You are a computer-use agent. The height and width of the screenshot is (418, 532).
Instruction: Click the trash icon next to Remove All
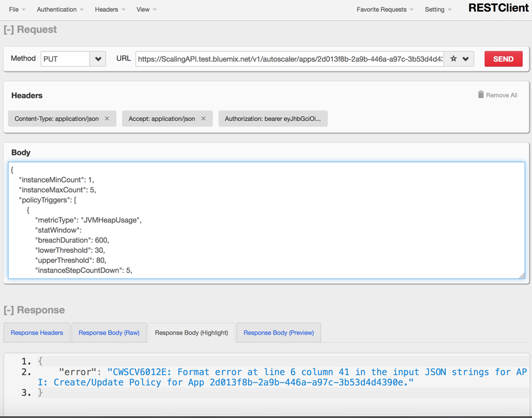click(481, 95)
